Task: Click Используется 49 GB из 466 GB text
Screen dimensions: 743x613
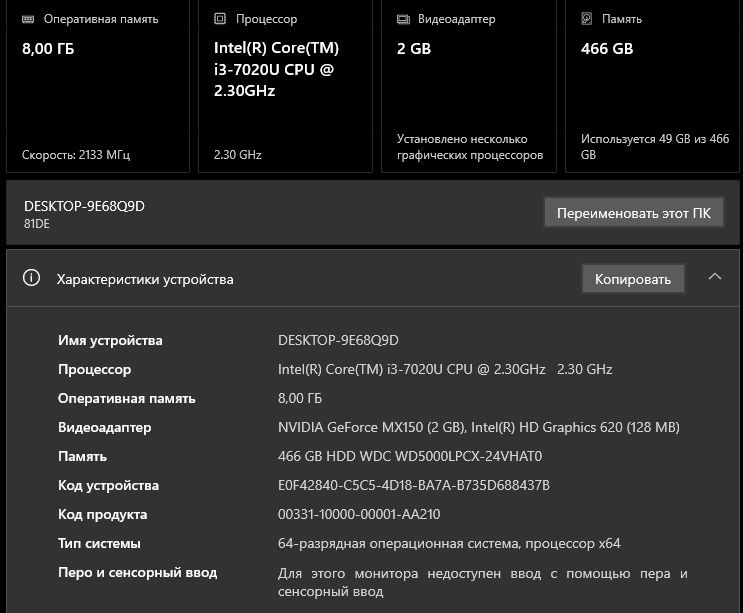Action: point(655,147)
